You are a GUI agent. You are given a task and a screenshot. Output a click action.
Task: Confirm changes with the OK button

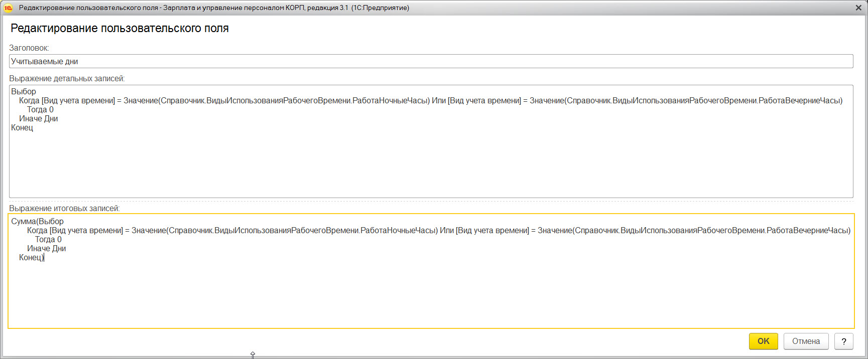763,341
